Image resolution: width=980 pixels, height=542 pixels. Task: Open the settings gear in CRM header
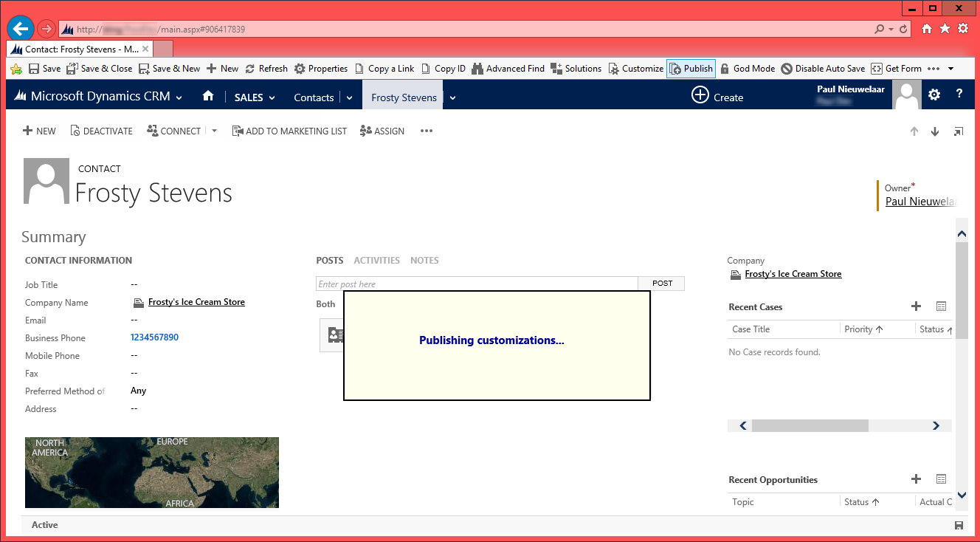tap(934, 95)
